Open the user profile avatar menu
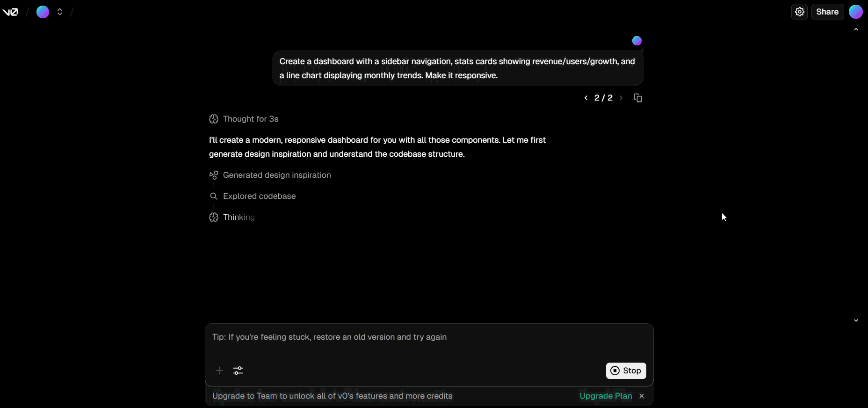The image size is (868, 408). [856, 12]
